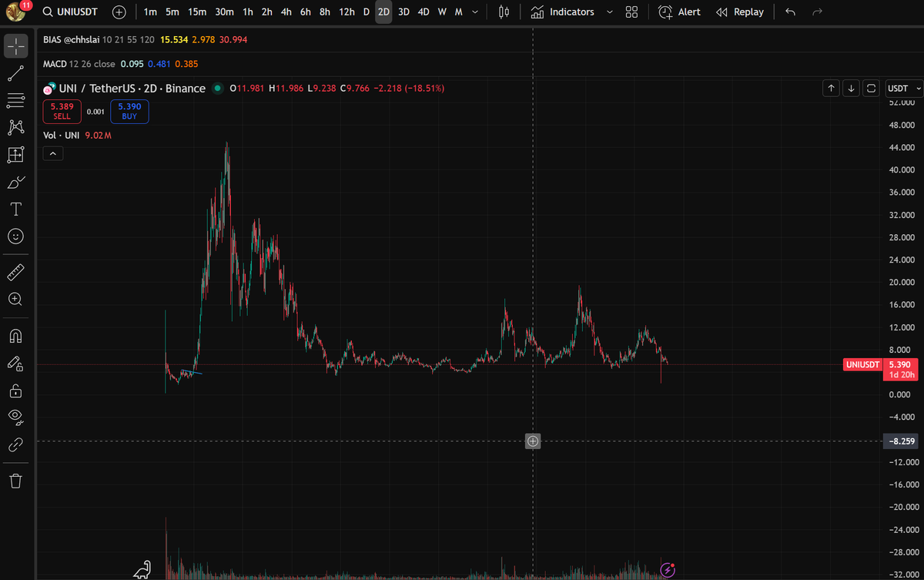Select the 12h interval
Viewport: 924px width, 580px height.
pyautogui.click(x=346, y=12)
